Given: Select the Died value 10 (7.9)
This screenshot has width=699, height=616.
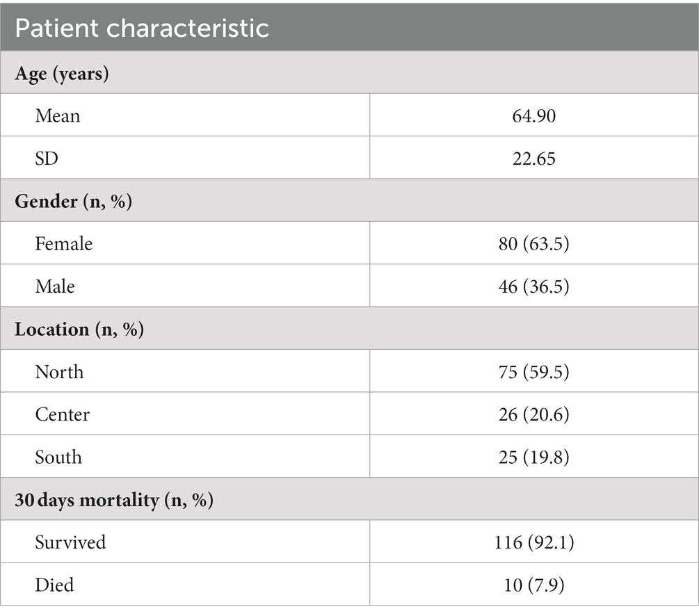Looking at the screenshot, I should (x=533, y=585).
